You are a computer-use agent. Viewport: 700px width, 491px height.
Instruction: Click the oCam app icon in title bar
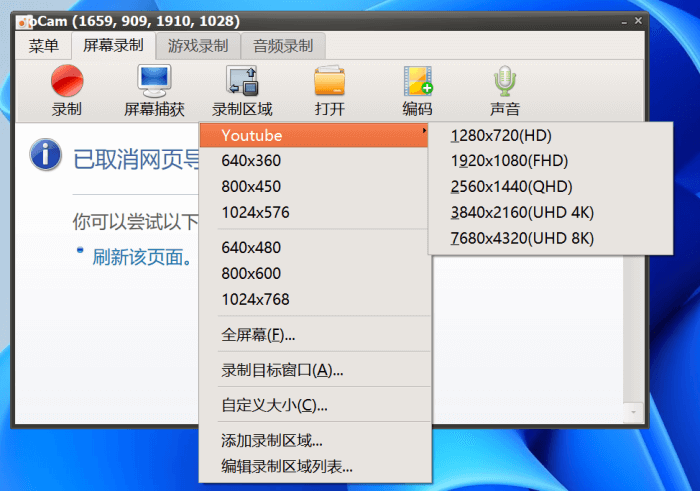point(24,21)
